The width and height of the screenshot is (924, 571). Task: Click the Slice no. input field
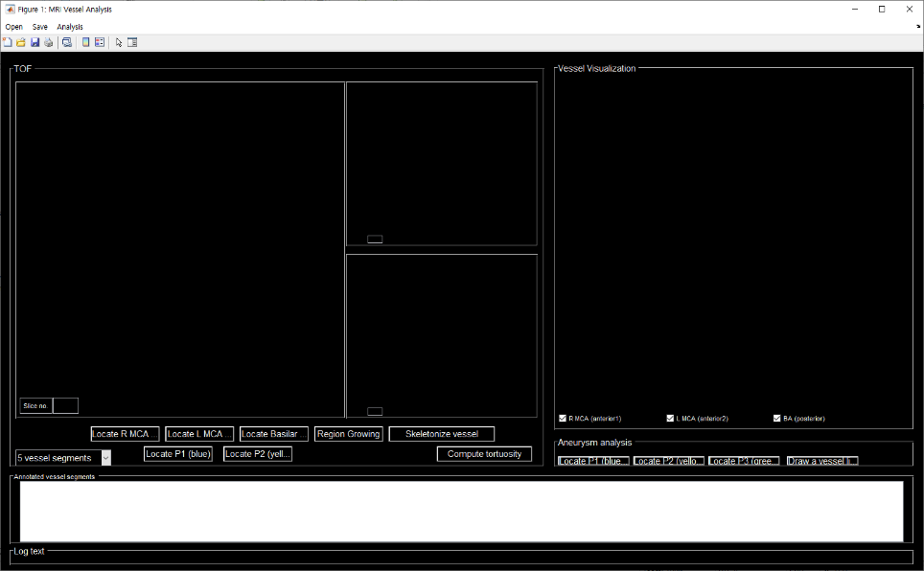coord(65,406)
